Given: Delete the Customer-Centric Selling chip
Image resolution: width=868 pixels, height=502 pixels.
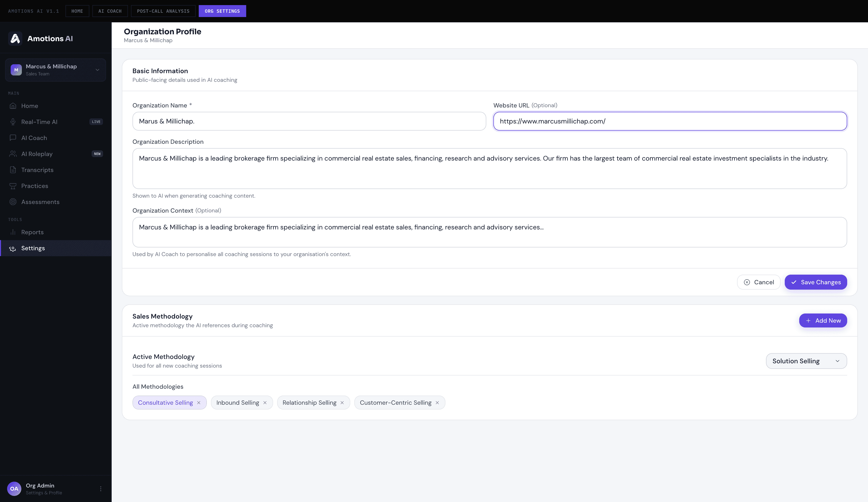Looking at the screenshot, I should pyautogui.click(x=437, y=403).
